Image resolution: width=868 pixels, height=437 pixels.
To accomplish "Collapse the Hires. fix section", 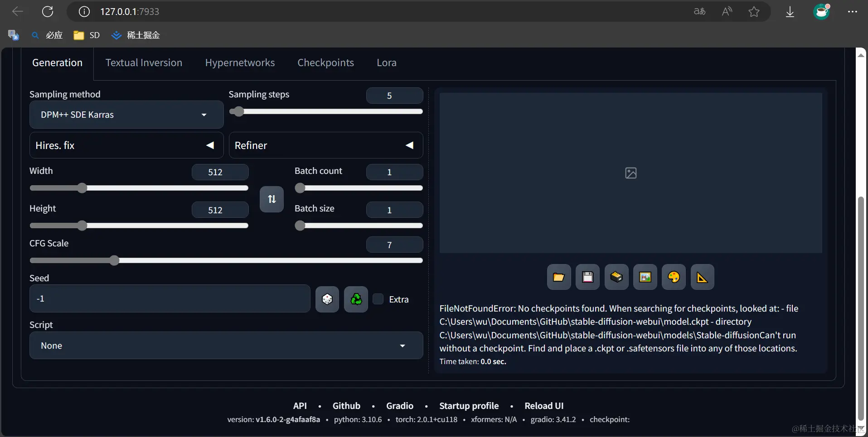I will (x=210, y=145).
